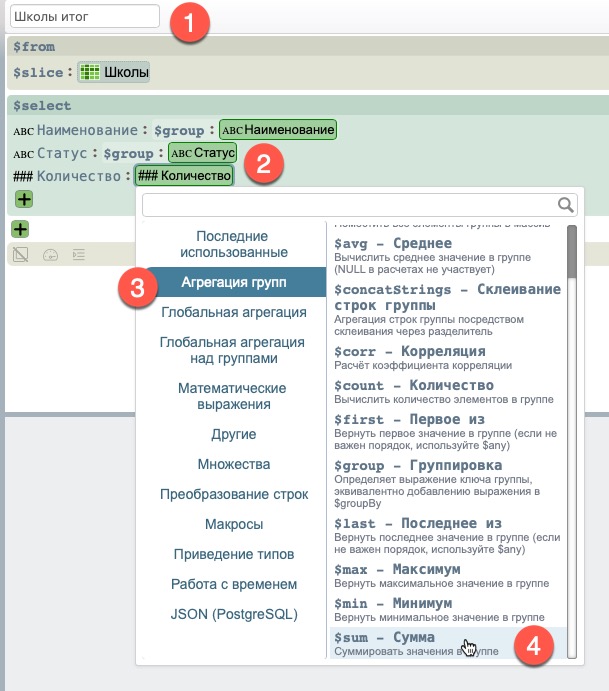
Task: Select the Школы slice chip with the table icon
Action: 113,72
